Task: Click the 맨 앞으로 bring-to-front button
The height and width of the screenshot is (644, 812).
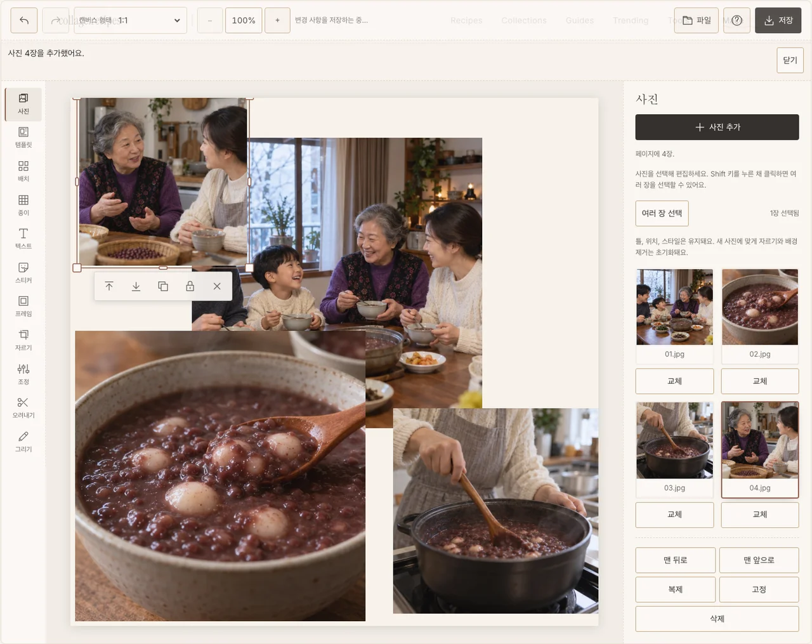Action: click(x=759, y=560)
